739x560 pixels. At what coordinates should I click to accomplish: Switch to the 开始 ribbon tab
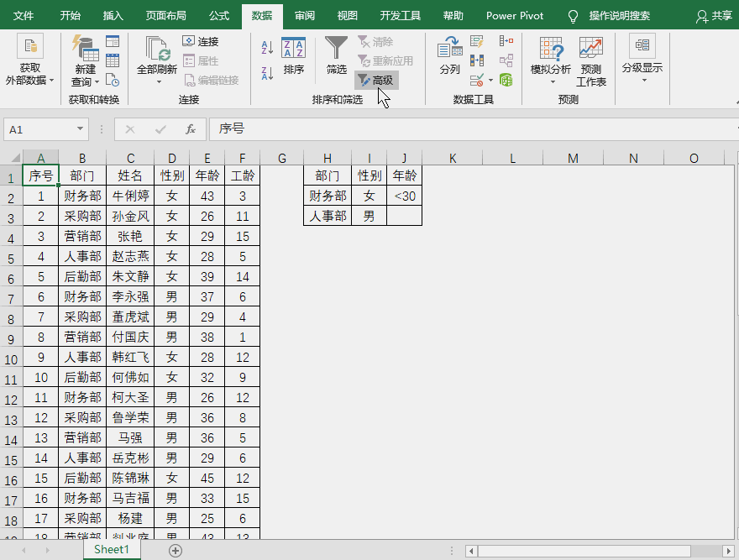[x=71, y=15]
